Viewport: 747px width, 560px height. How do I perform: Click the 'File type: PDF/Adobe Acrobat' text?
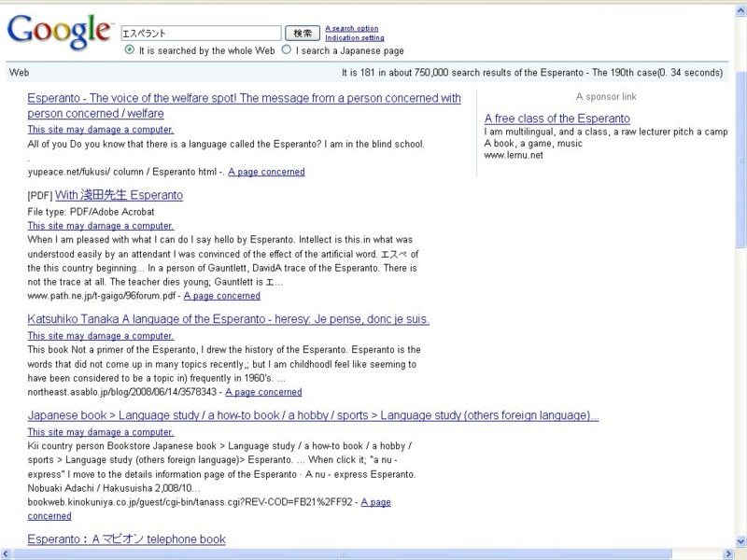click(x=91, y=212)
